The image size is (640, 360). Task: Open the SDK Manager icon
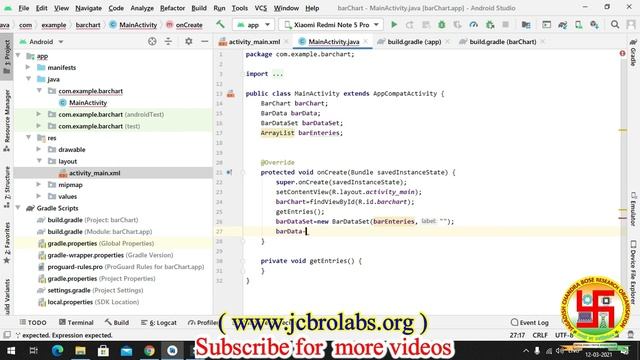(x=595, y=25)
